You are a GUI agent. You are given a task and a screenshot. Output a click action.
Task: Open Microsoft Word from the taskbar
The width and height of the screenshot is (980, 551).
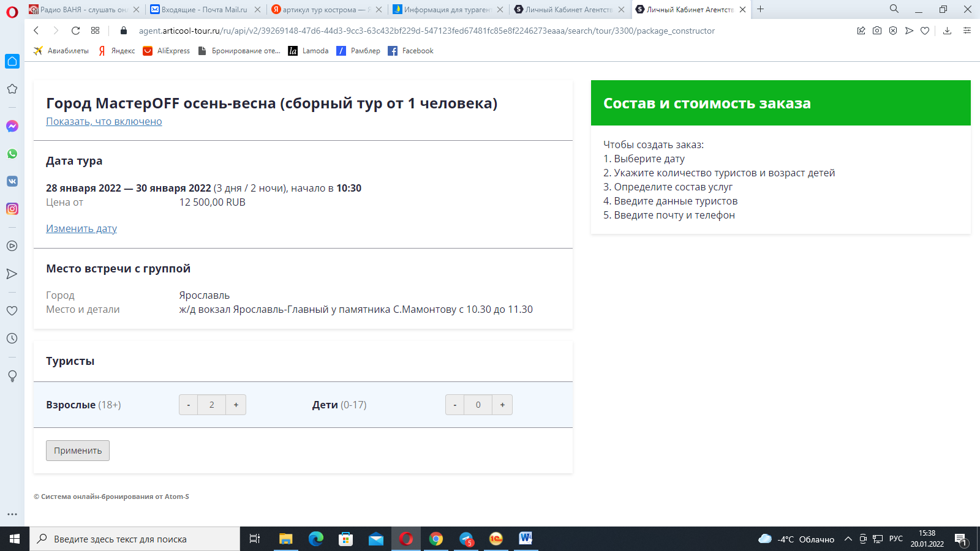pos(526,539)
